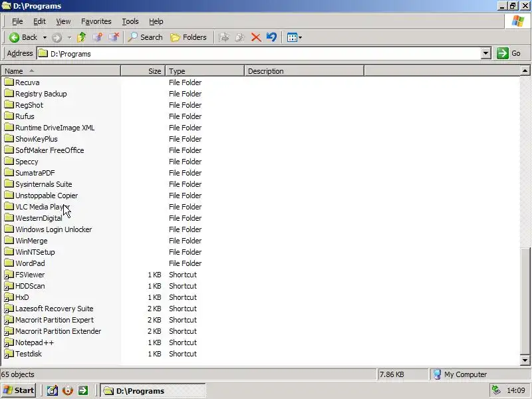Click the system tray network icon
The image size is (532, 399).
point(496,390)
